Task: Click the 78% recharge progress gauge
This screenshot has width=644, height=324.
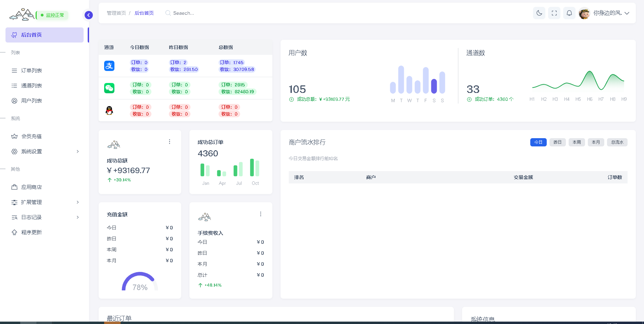Action: tap(140, 283)
